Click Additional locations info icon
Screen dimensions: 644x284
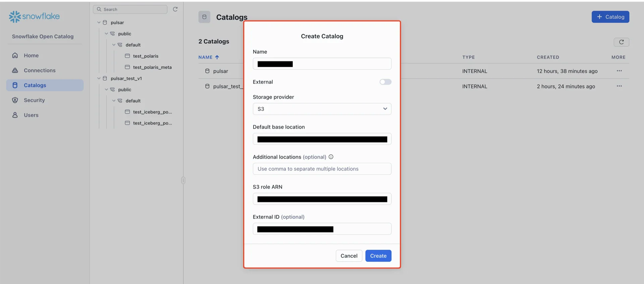[x=331, y=157]
